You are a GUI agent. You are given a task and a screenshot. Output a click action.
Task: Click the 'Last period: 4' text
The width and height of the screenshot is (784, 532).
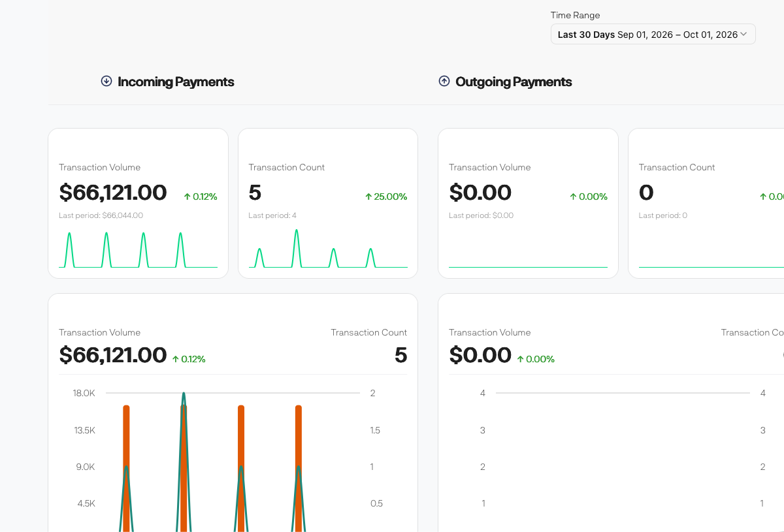point(272,215)
